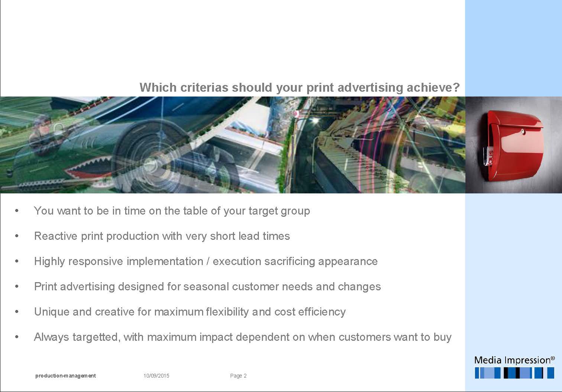Select the 'Highly responsive implementation' line
The image size is (562, 392).
click(205, 261)
